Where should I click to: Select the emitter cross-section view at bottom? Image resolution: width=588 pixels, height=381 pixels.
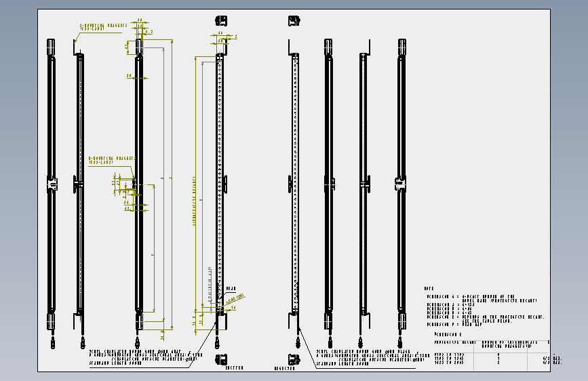click(x=221, y=359)
